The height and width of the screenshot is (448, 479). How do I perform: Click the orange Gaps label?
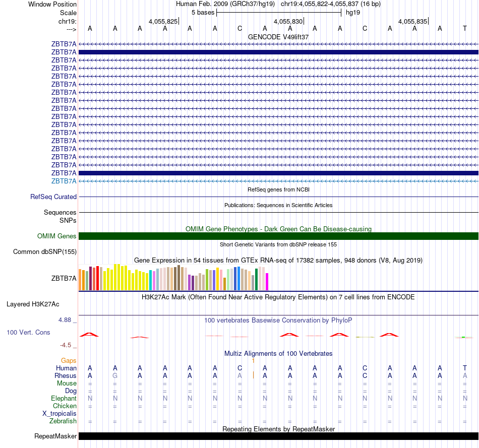click(x=69, y=361)
